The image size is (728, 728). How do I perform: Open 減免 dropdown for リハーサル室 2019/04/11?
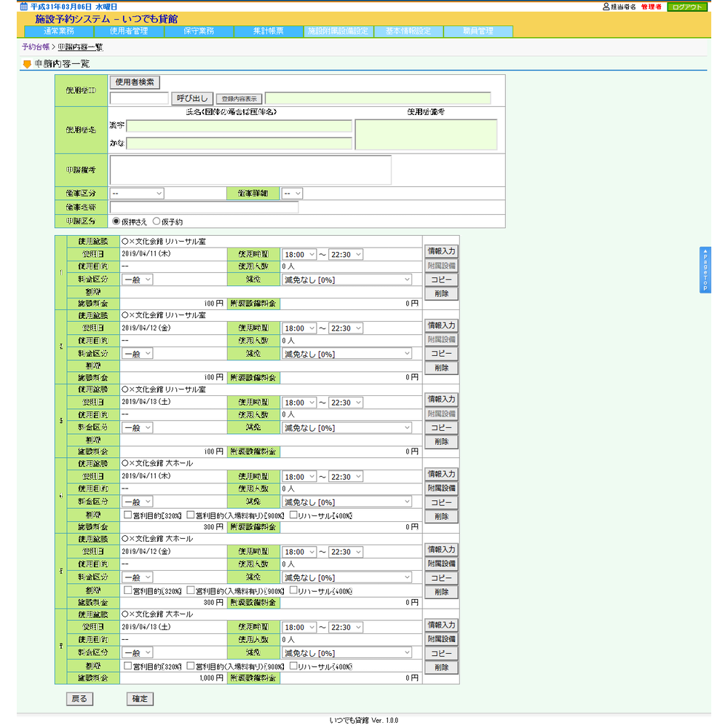(347, 280)
